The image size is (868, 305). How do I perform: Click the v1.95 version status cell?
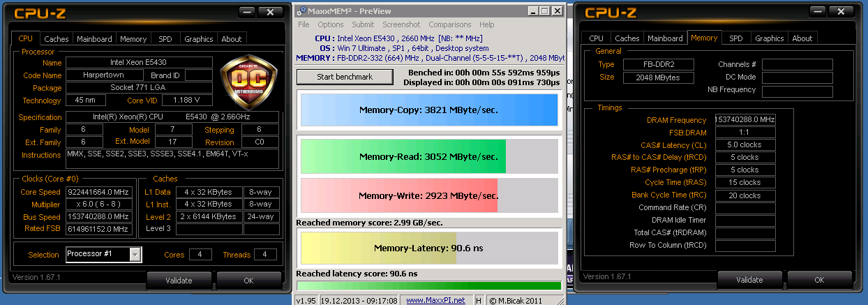(306, 300)
